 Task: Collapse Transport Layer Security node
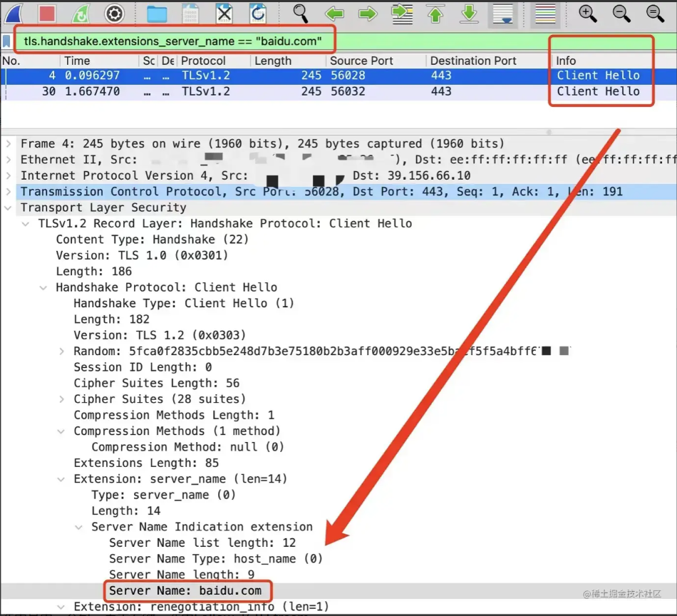pyautogui.click(x=9, y=207)
